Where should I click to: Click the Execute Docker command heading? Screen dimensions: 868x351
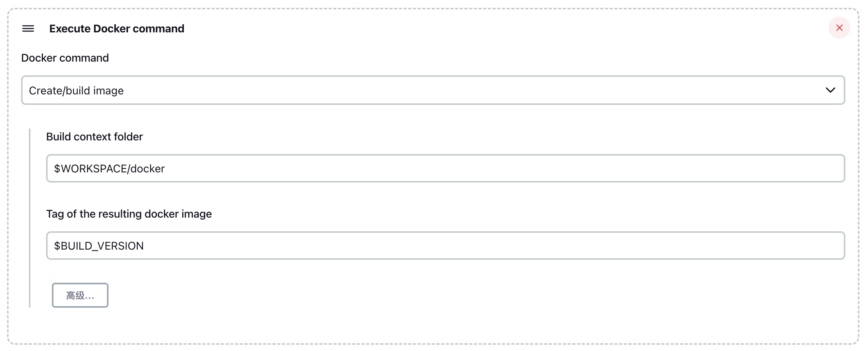pyautogui.click(x=117, y=28)
